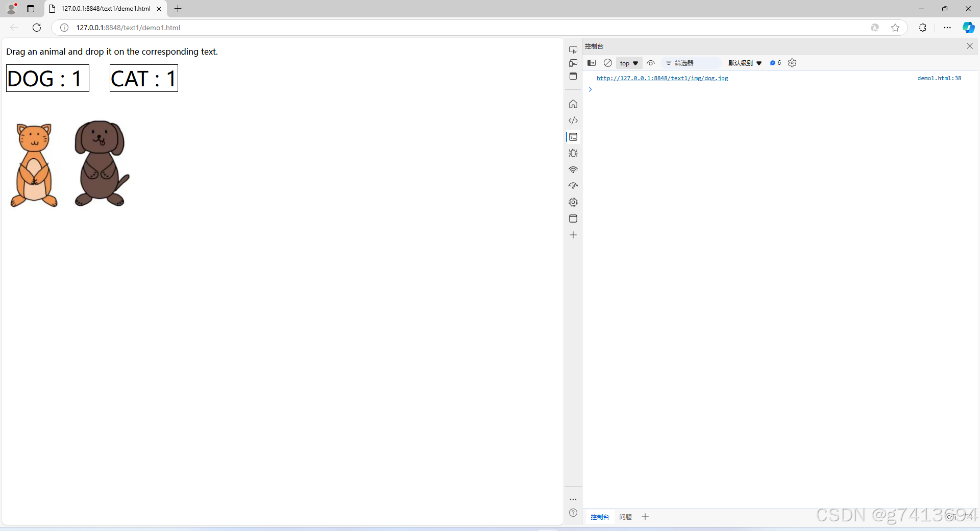The height and width of the screenshot is (531, 980).
Task: Open the Performance gauge icon panel
Action: click(x=573, y=186)
